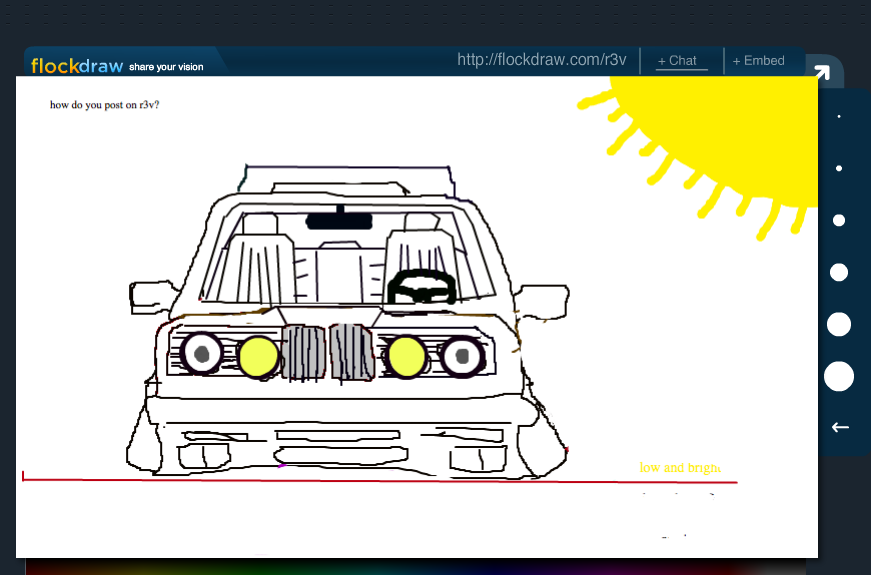This screenshot has height=575, width=871.
Task: Select the second-largest brush size dot
Action: pyautogui.click(x=839, y=324)
